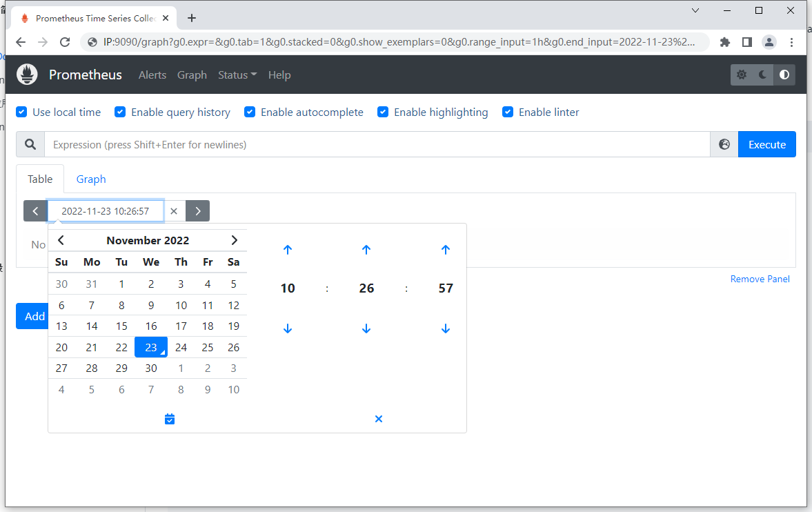Open the browser profile avatar

pos(769,42)
